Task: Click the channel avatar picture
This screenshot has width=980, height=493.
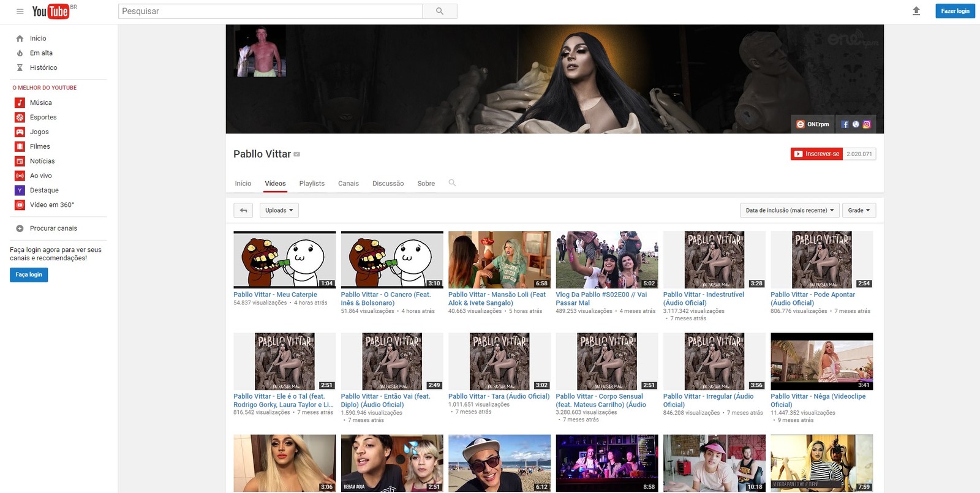Action: click(260, 51)
